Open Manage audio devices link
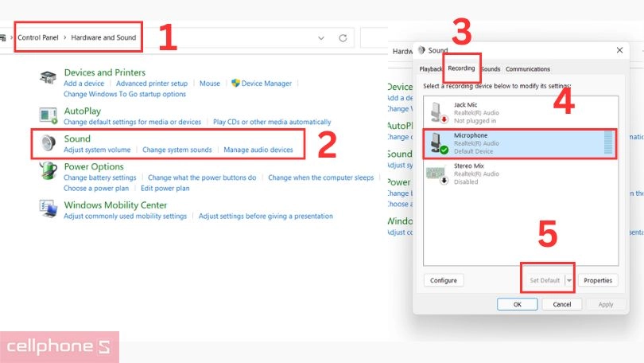Image resolution: width=644 pixels, height=363 pixels. tap(258, 150)
